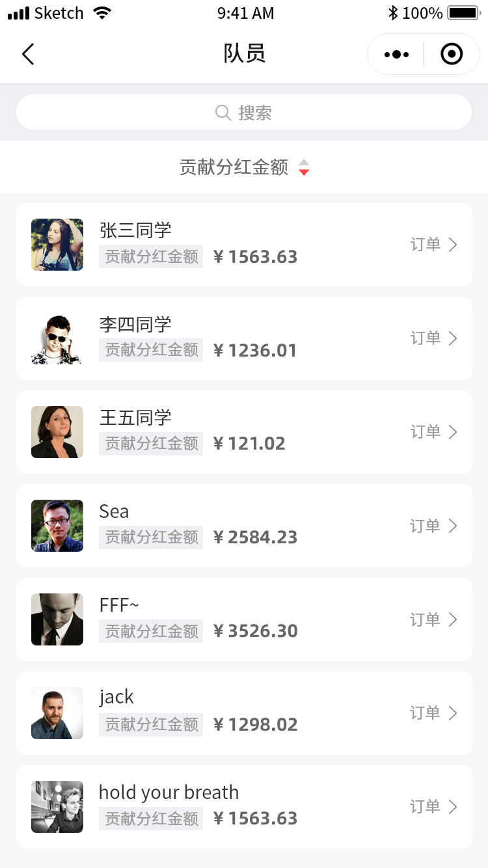This screenshot has width=488, height=868.
Task: Open 李四同学's avatar photo
Action: [x=57, y=338]
